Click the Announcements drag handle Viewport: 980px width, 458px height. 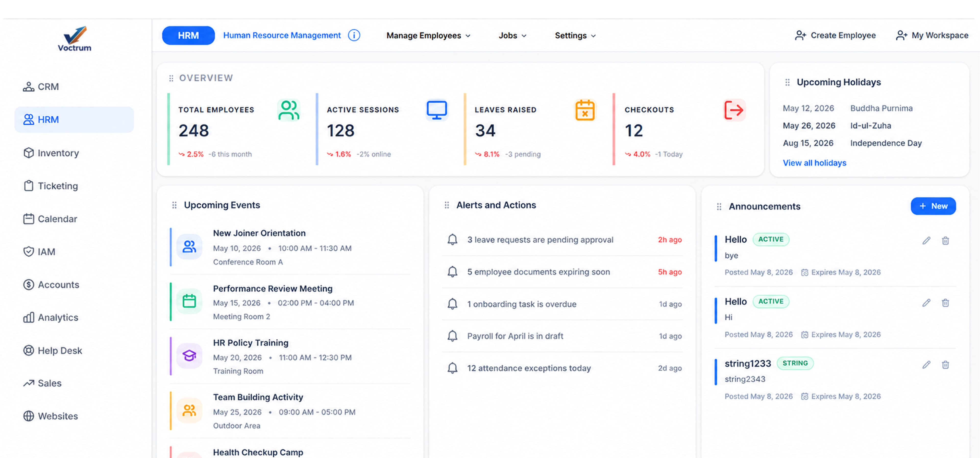(x=719, y=207)
